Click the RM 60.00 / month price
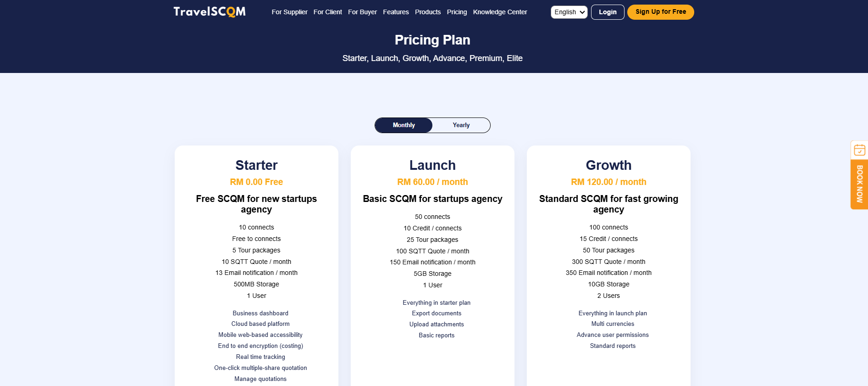The width and height of the screenshot is (868, 386). click(432, 182)
